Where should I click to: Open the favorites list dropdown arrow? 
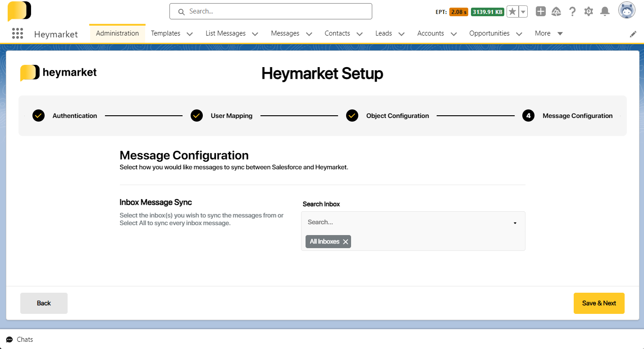point(523,12)
